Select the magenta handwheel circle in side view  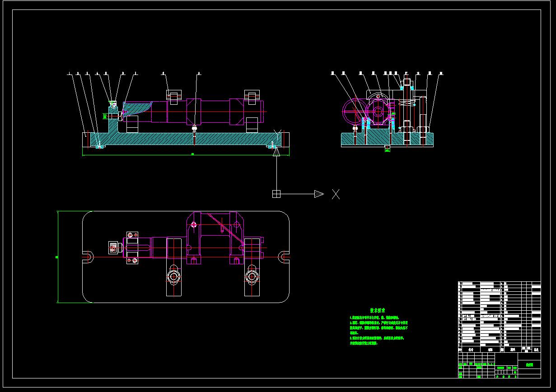point(355,111)
